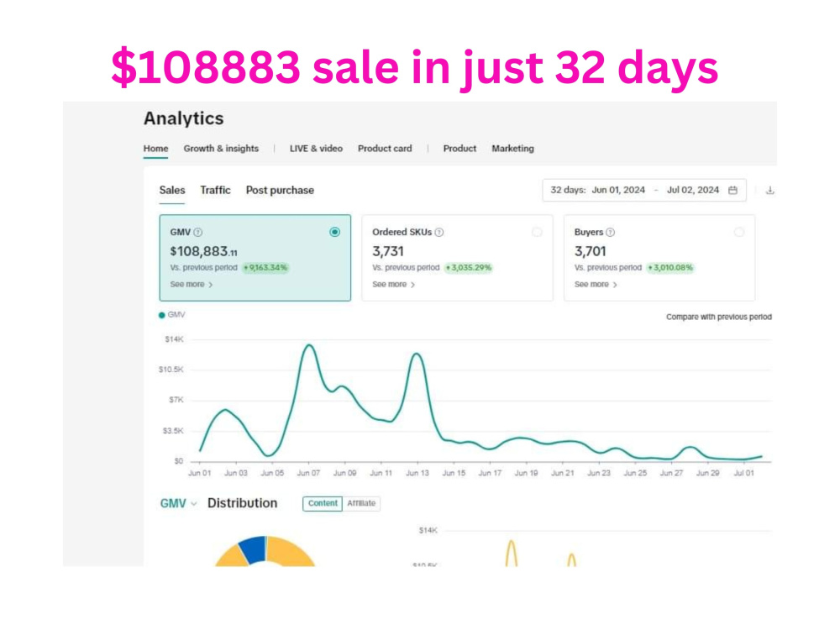Select the GMV metric radio button
The width and height of the screenshot is (840, 630).
[x=335, y=232]
